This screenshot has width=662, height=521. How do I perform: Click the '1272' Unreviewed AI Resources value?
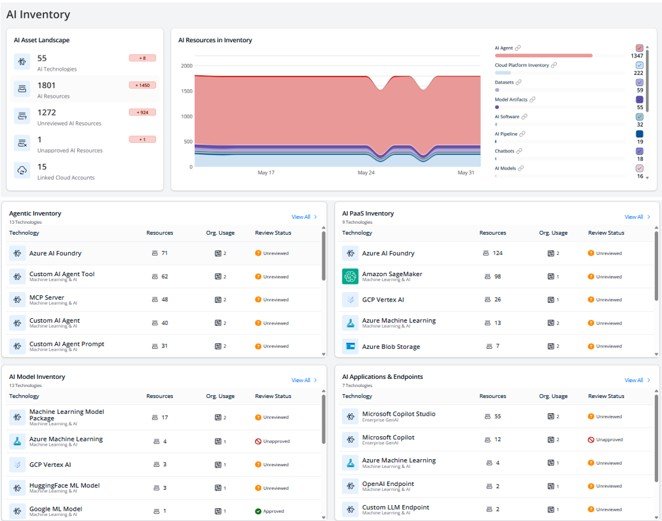[46, 112]
